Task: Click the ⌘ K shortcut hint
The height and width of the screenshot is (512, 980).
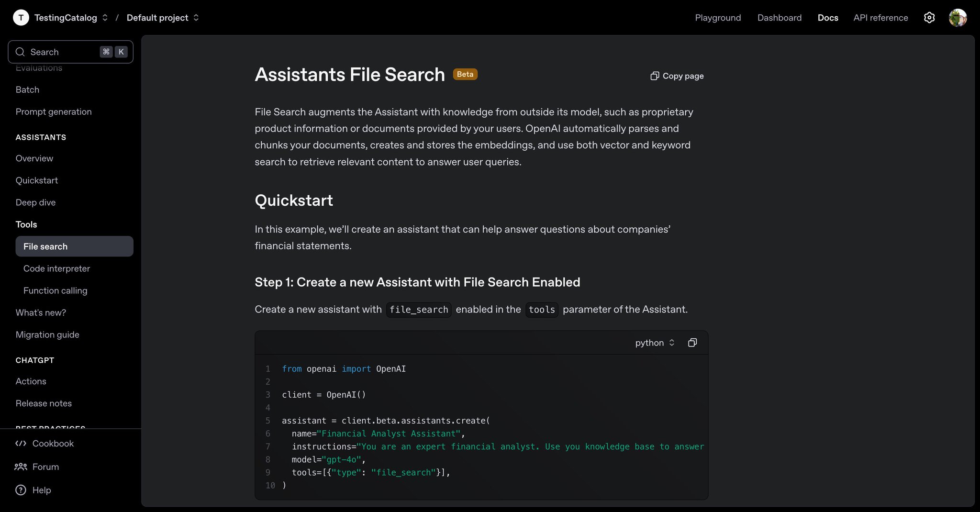Action: (x=113, y=52)
